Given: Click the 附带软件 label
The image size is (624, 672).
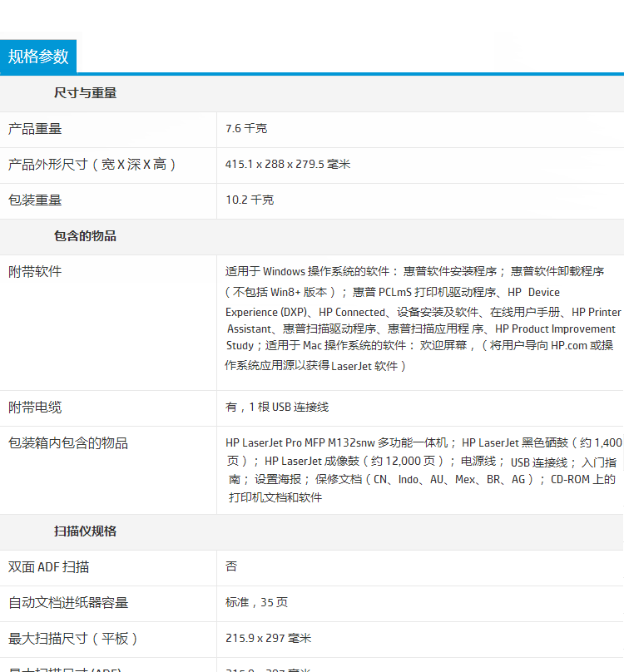Looking at the screenshot, I should point(35,272).
